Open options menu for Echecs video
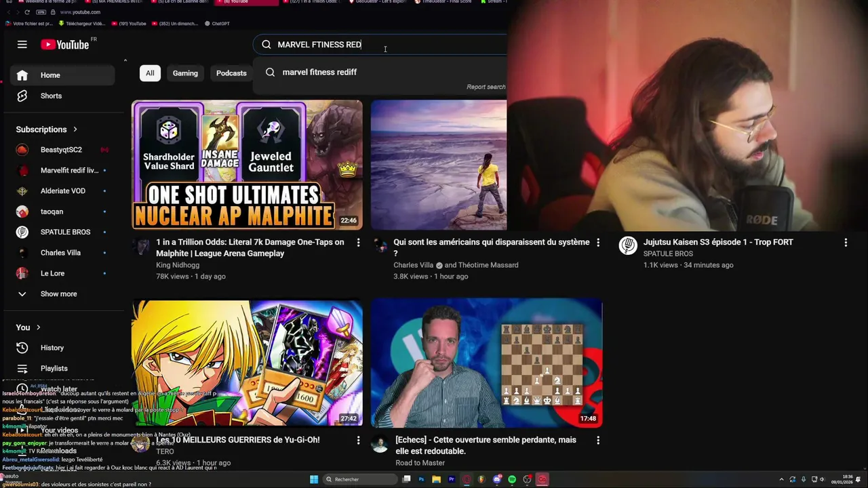Image resolution: width=868 pixels, height=488 pixels. tap(598, 441)
